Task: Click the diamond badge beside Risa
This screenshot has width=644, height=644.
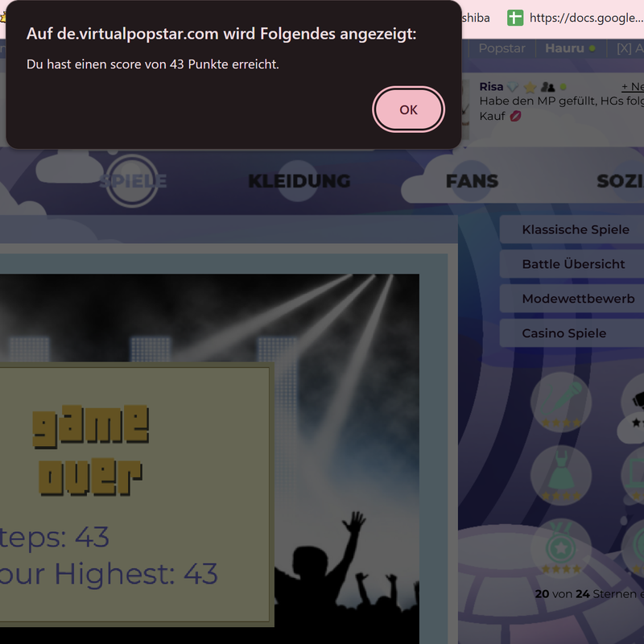Action: point(513,87)
